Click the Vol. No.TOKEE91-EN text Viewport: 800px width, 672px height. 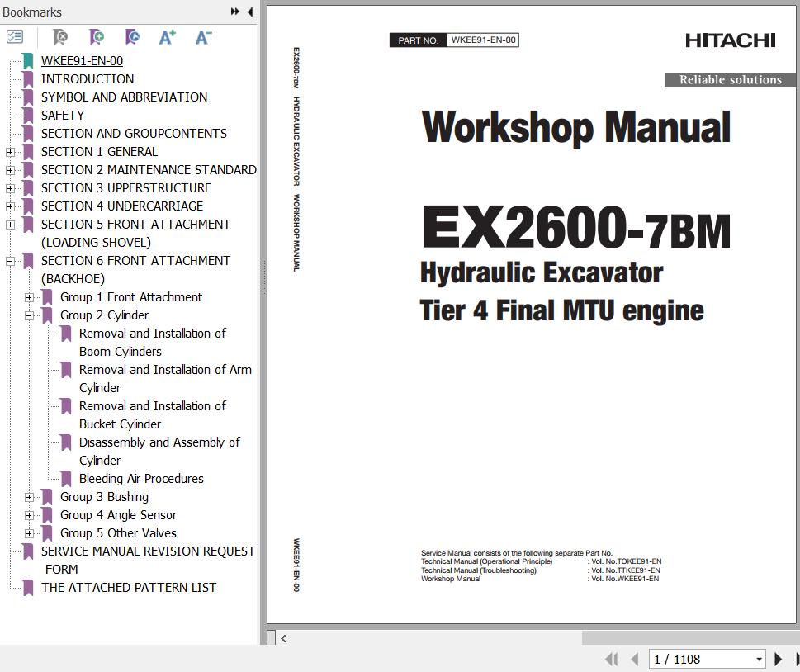tap(626, 561)
